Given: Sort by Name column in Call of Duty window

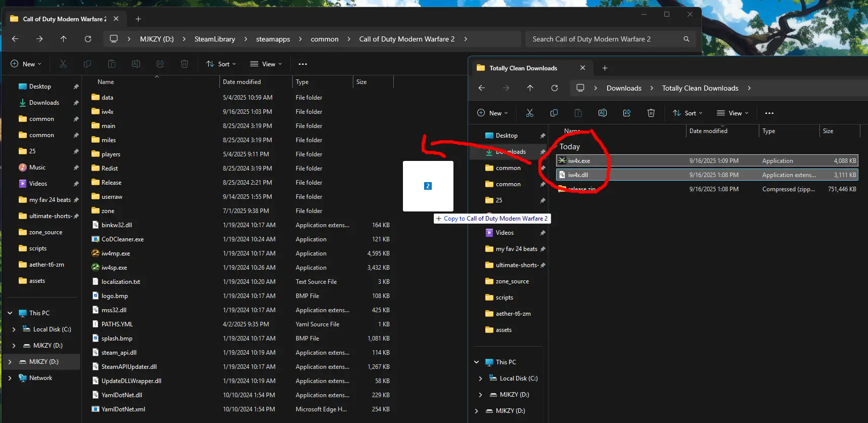Looking at the screenshot, I should click(x=106, y=81).
